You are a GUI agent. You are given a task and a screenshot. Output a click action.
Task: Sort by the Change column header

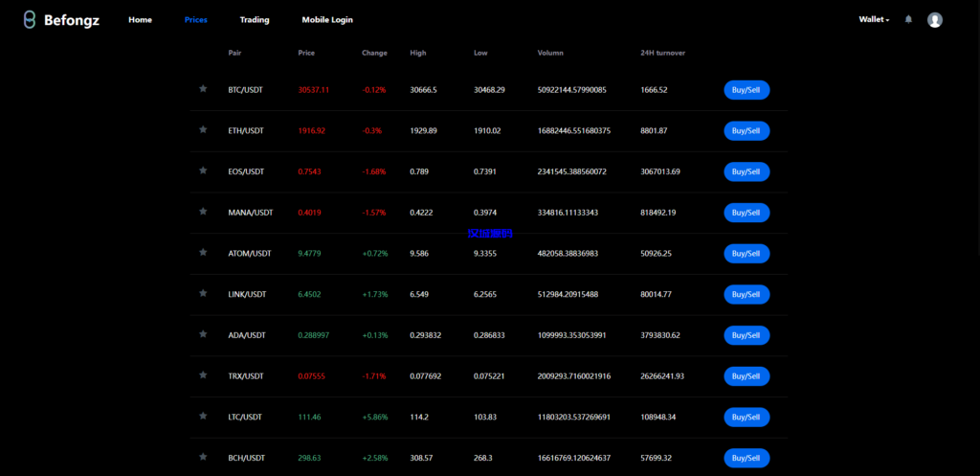[x=374, y=53]
